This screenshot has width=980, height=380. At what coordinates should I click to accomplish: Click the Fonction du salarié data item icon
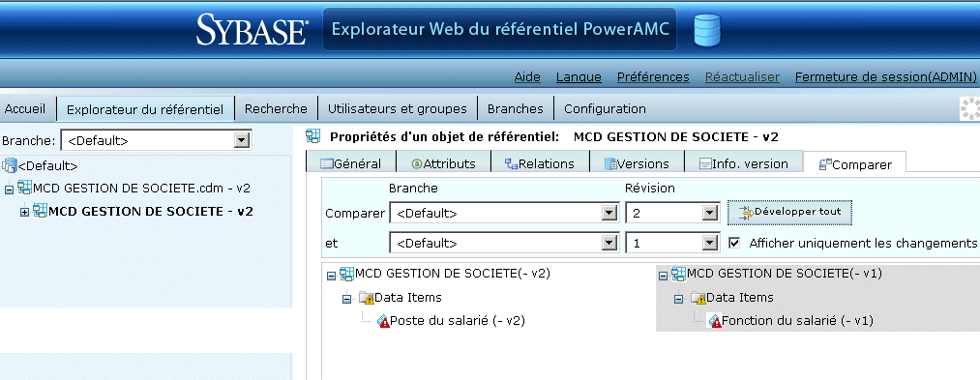(715, 321)
